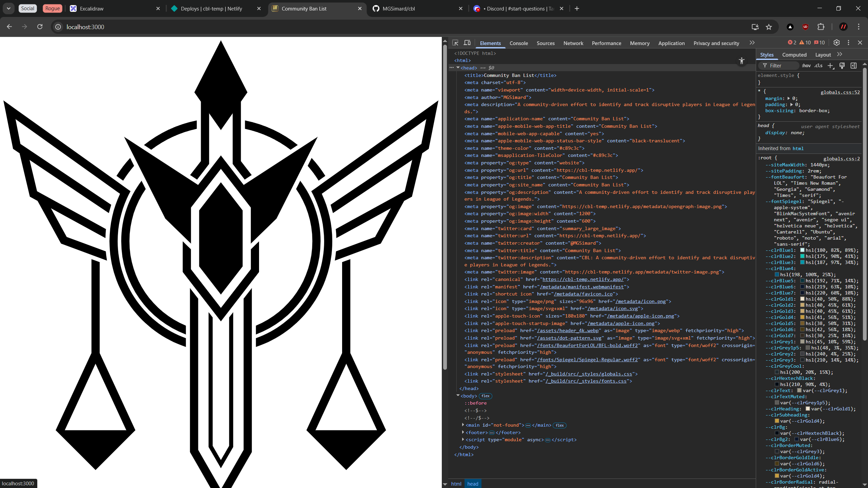Open the Memory tab

pyautogui.click(x=640, y=43)
